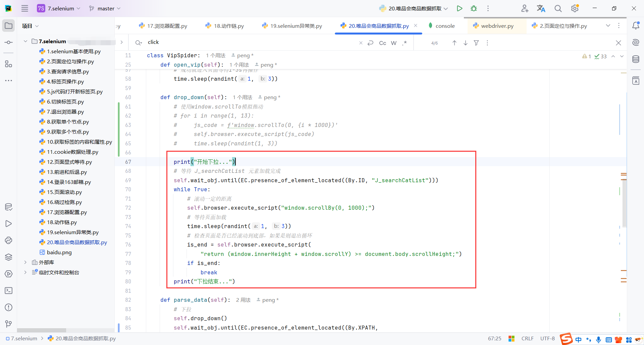Open the Git tool window
644x345 pixels.
9,324
